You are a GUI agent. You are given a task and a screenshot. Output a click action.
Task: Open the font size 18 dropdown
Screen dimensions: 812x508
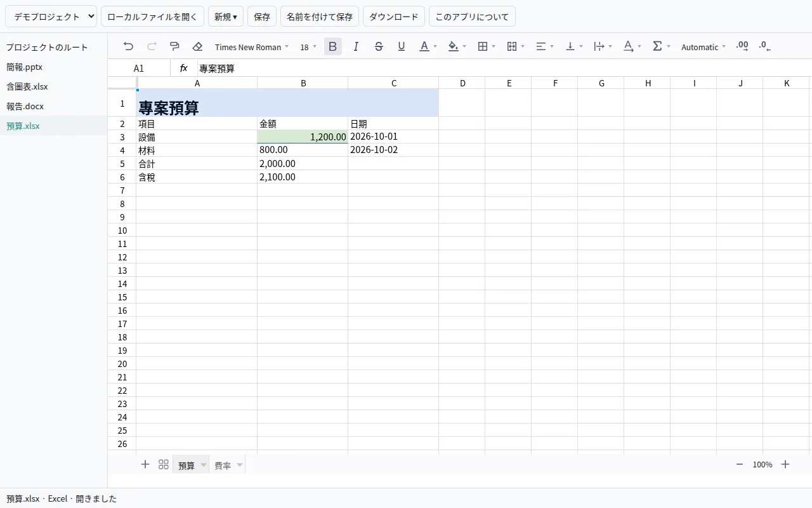[308, 47]
